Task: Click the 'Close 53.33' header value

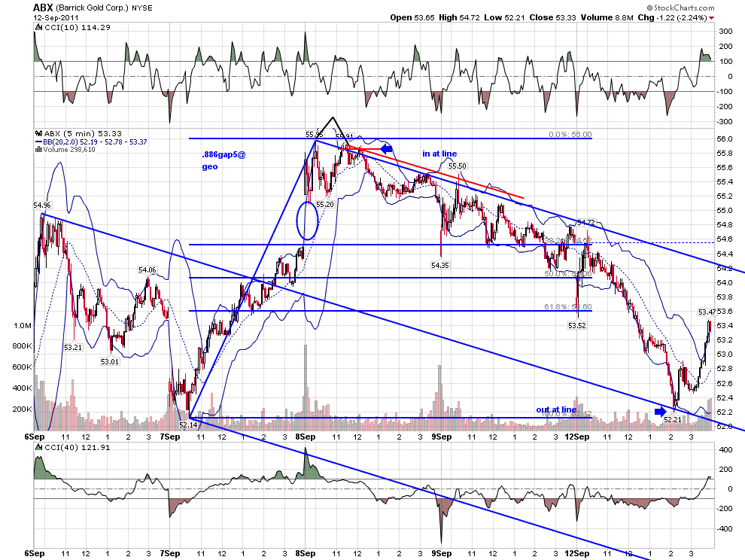Action: 552,17
